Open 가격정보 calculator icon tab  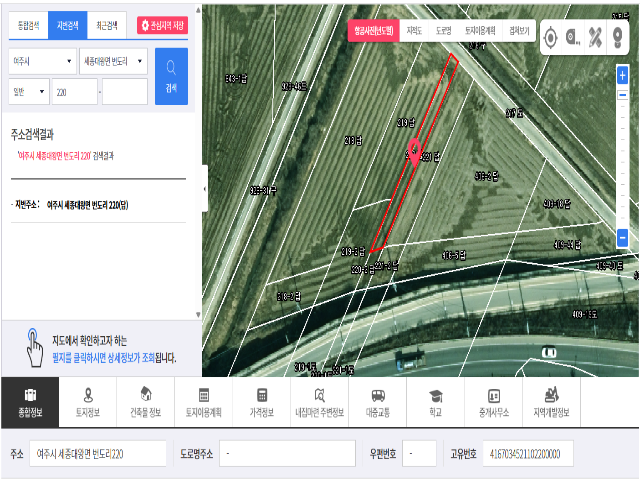tap(262, 402)
